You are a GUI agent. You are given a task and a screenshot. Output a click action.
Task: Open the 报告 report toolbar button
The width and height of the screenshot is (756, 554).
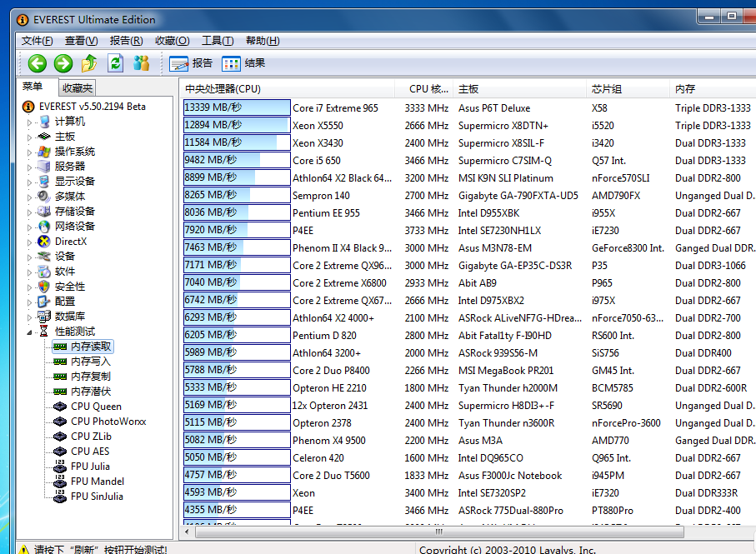pyautogui.click(x=191, y=63)
